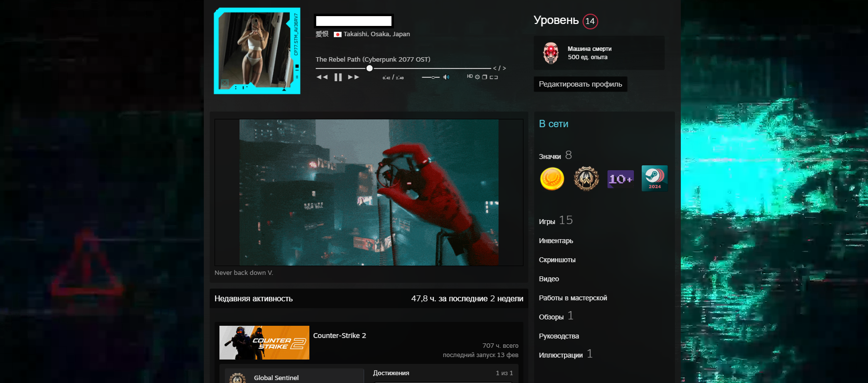868x383 pixels.
Task: Open the gold coin badge
Action: coord(552,179)
